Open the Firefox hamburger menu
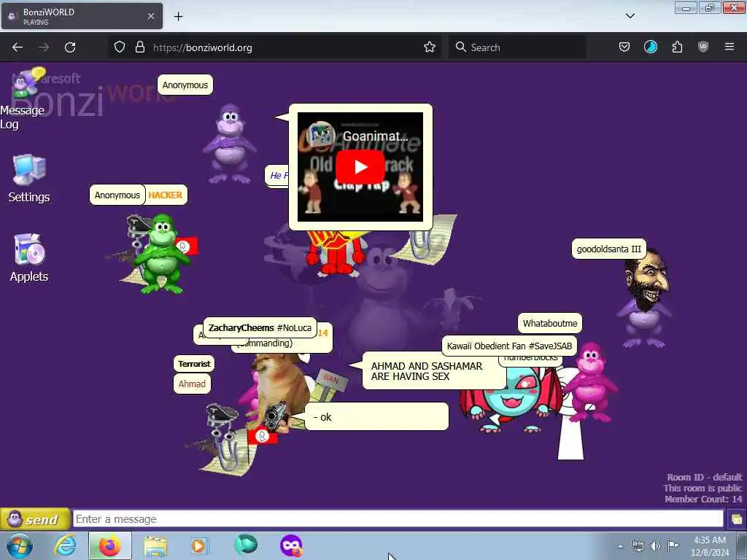Image resolution: width=747 pixels, height=560 pixels. [729, 47]
